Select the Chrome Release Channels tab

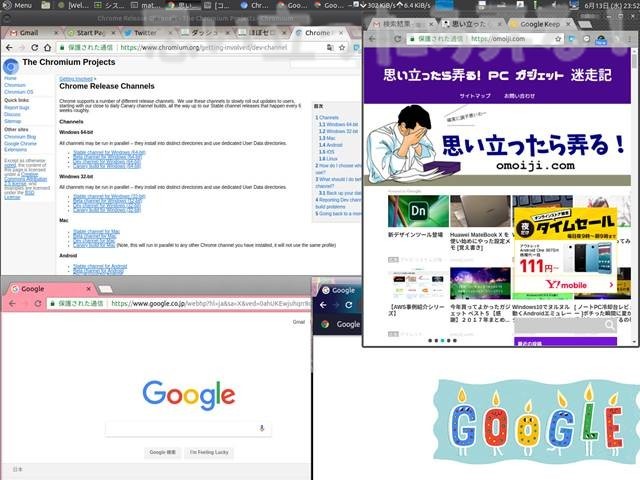pos(318,33)
